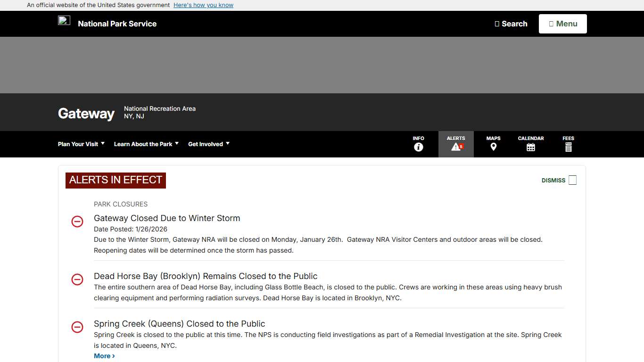The height and width of the screenshot is (362, 644).
Task: Expand the Get Involved dropdown
Action: click(x=209, y=144)
